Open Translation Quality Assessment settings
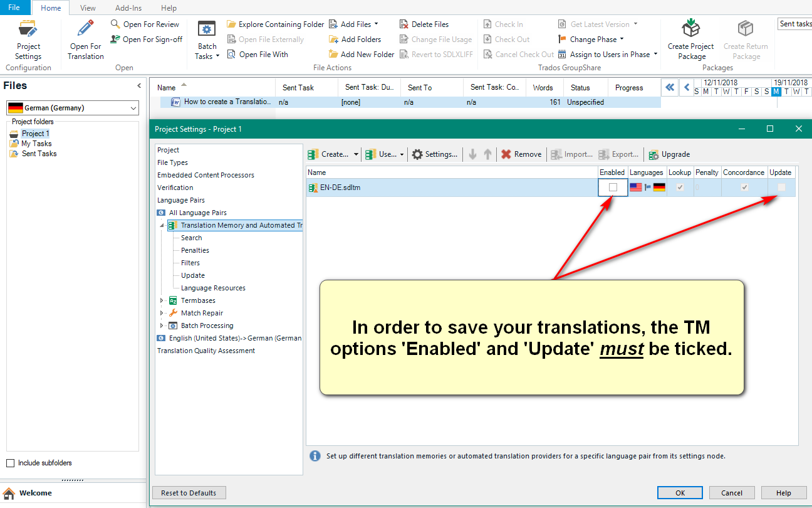The width and height of the screenshot is (812, 508). (x=206, y=351)
